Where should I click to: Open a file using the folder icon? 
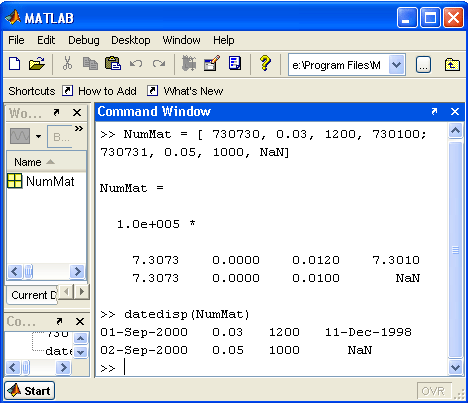pos(37,63)
